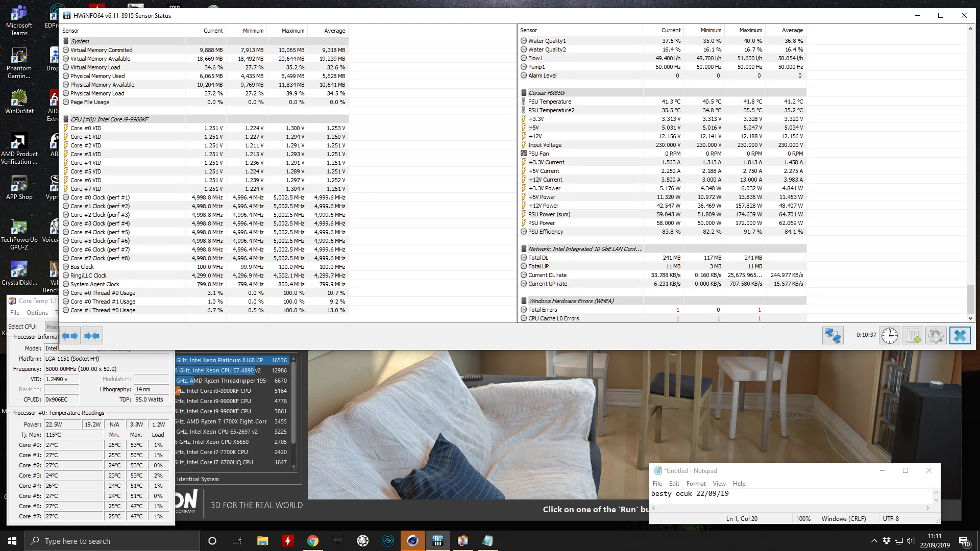Click HWiNFO network remote monitoring icon
980x551 pixels.
click(x=832, y=336)
